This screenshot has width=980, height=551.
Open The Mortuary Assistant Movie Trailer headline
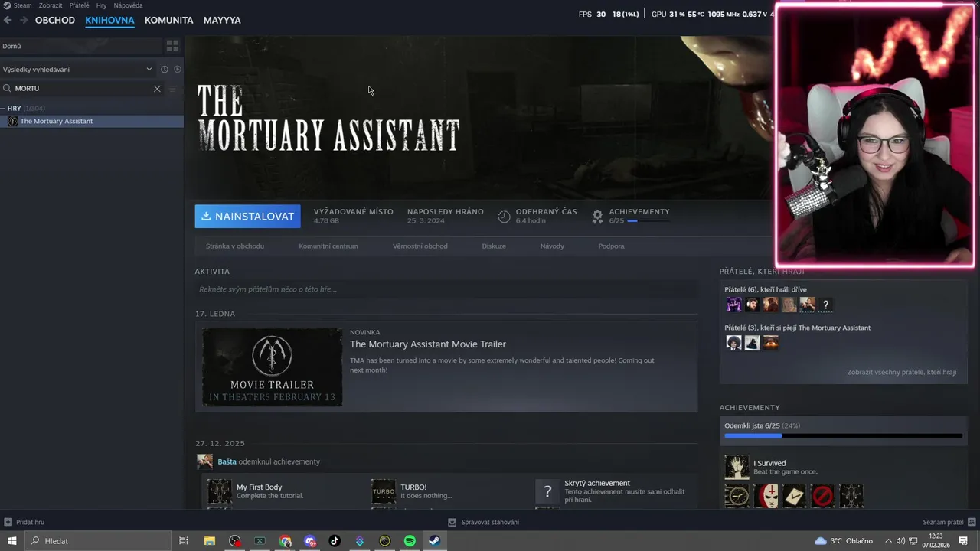tap(428, 344)
